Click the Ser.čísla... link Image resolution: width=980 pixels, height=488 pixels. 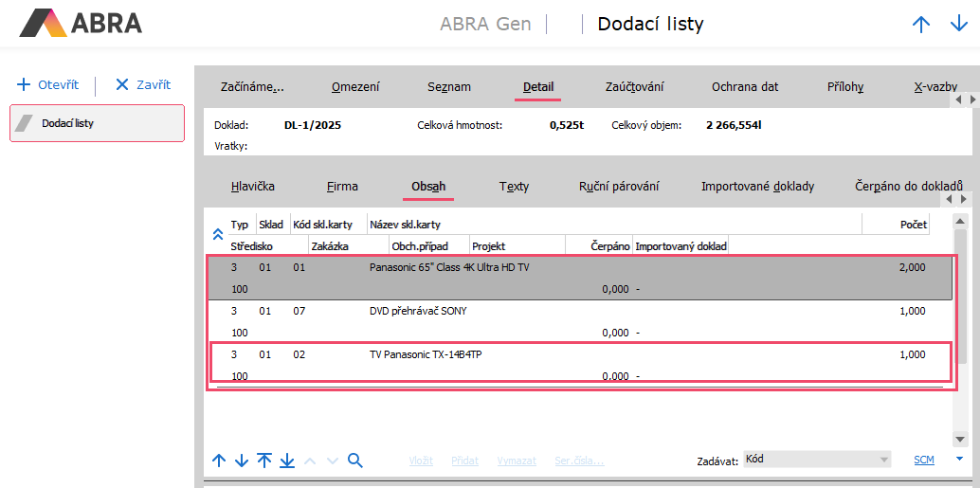pos(579,461)
